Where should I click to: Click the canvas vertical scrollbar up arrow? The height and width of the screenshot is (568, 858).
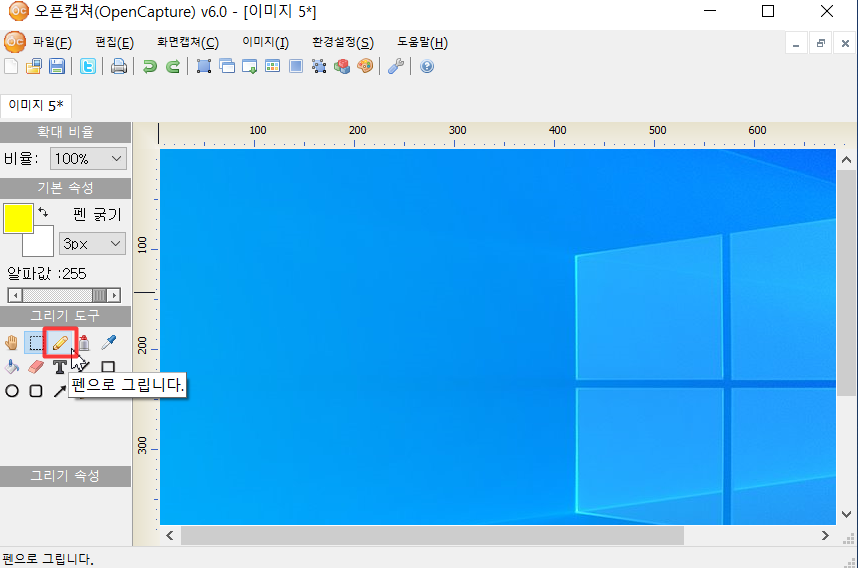[847, 160]
